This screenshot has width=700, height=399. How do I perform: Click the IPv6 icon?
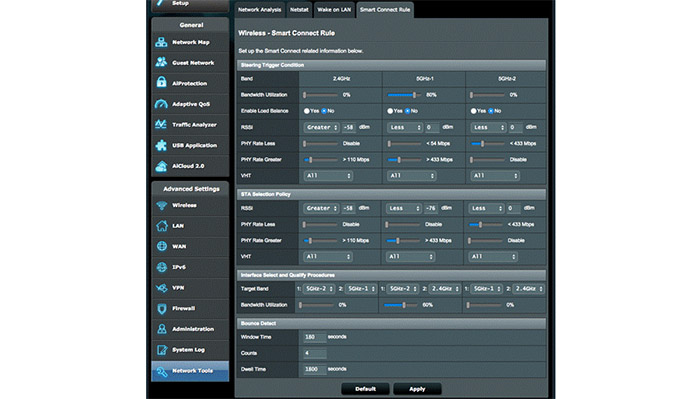pos(162,267)
